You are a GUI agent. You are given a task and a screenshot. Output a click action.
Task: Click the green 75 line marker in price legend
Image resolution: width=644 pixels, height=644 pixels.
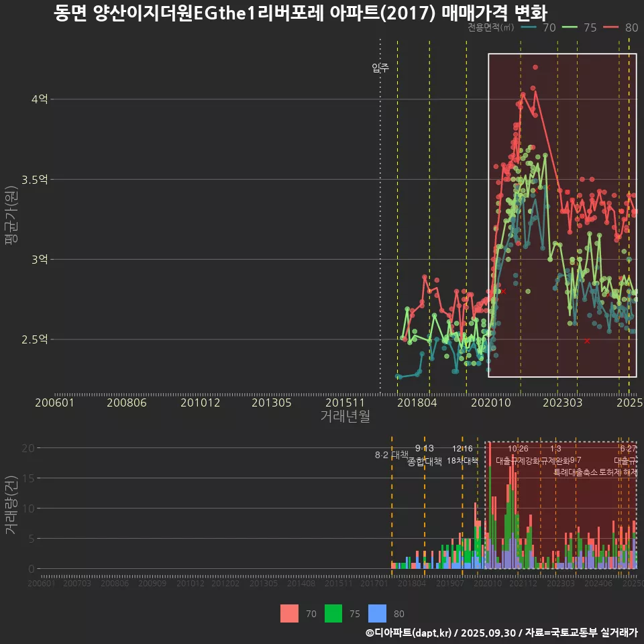coord(571,28)
